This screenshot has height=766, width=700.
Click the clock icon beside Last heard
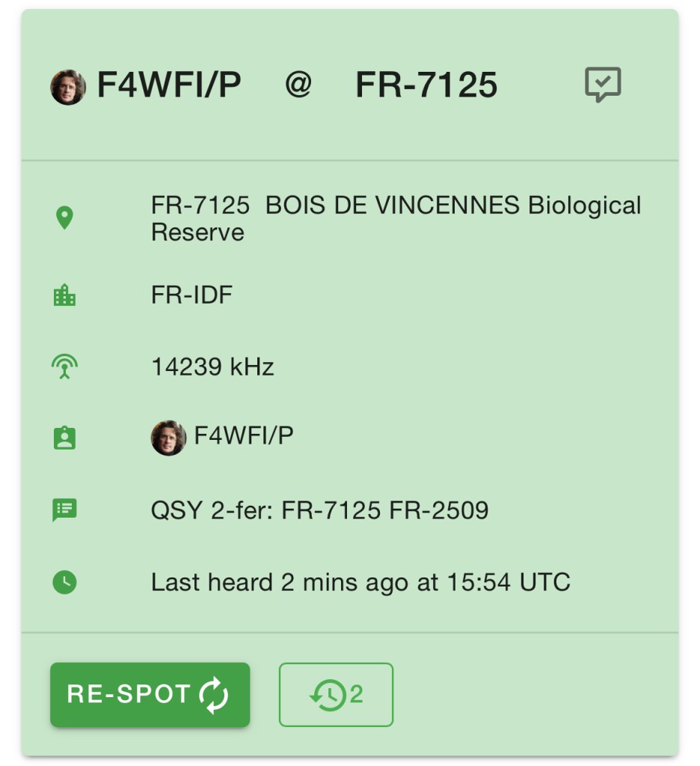[65, 582]
